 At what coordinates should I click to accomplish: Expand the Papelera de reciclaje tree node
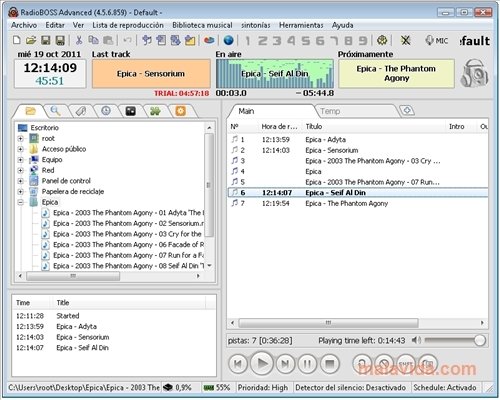pos(20,192)
